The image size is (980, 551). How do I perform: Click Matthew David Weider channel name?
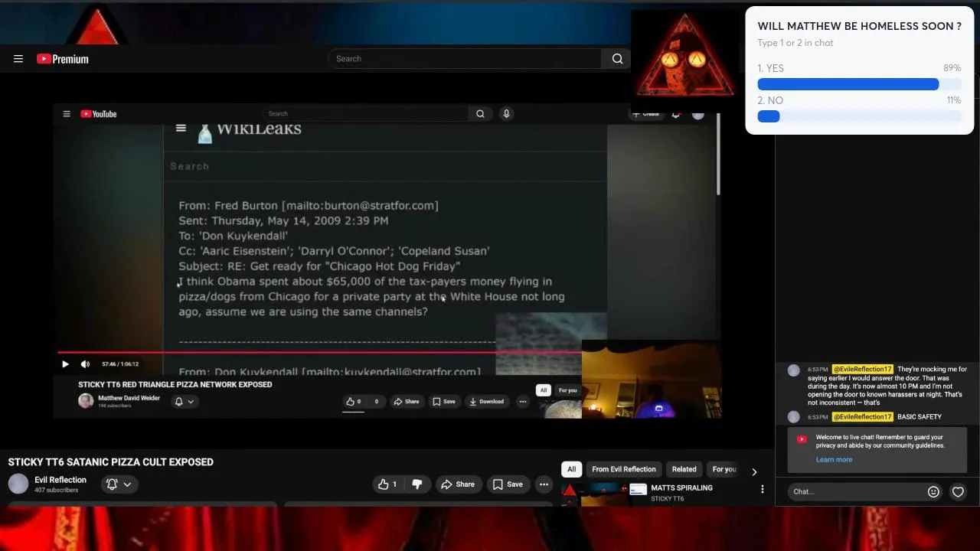[129, 398]
